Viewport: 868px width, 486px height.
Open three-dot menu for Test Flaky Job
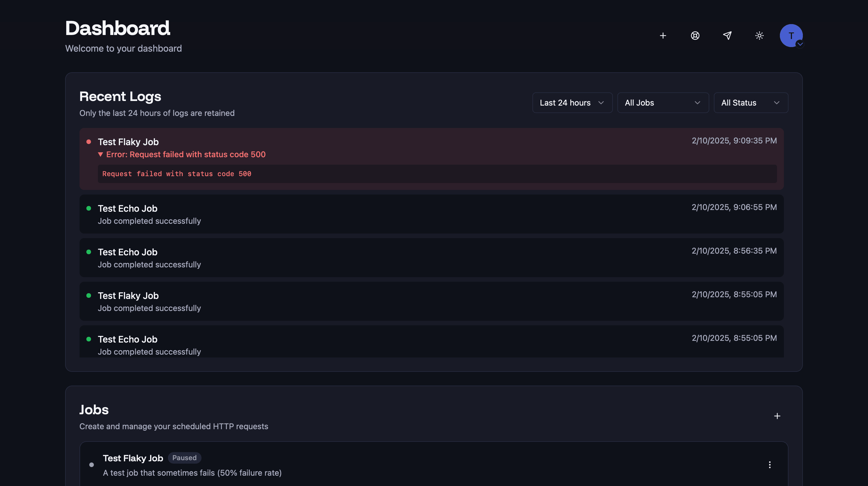click(770, 465)
